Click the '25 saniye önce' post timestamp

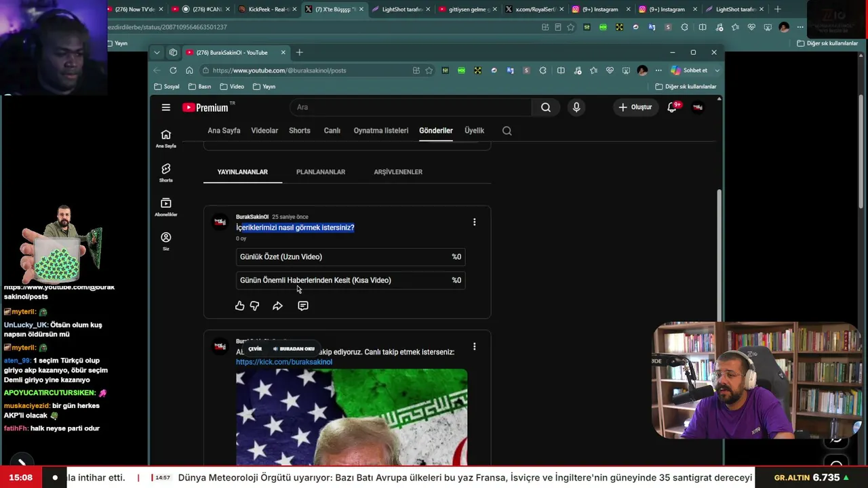pos(290,217)
